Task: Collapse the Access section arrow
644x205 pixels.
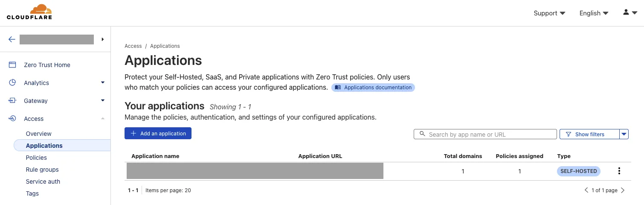Action: [103, 118]
